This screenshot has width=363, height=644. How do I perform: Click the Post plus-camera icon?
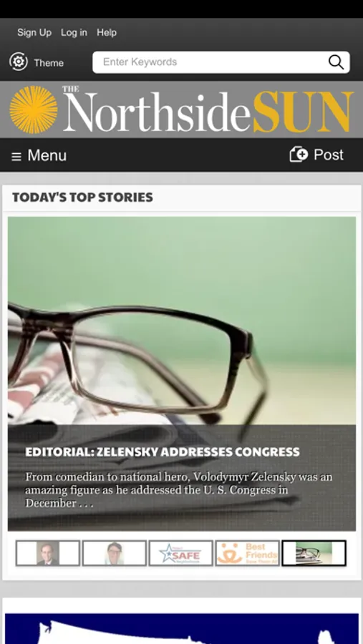299,155
